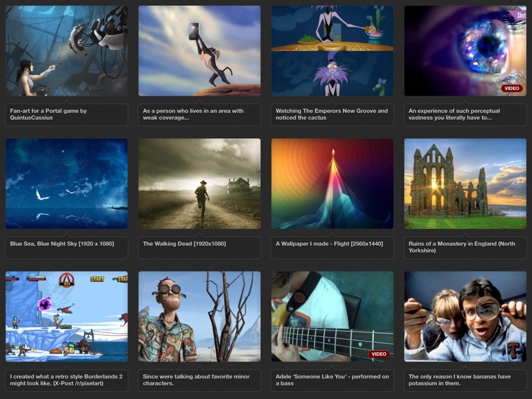Click caption 'Ruins of a Monastery in England'
The height and width of the screenshot is (399, 532).
coord(462,247)
